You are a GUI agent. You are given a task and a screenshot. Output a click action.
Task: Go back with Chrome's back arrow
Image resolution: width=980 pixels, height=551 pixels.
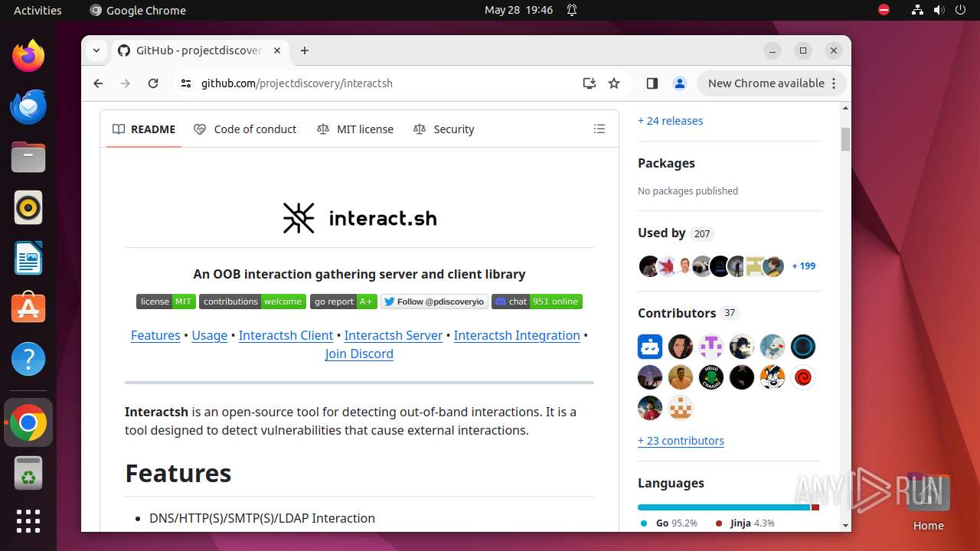[x=98, y=83]
